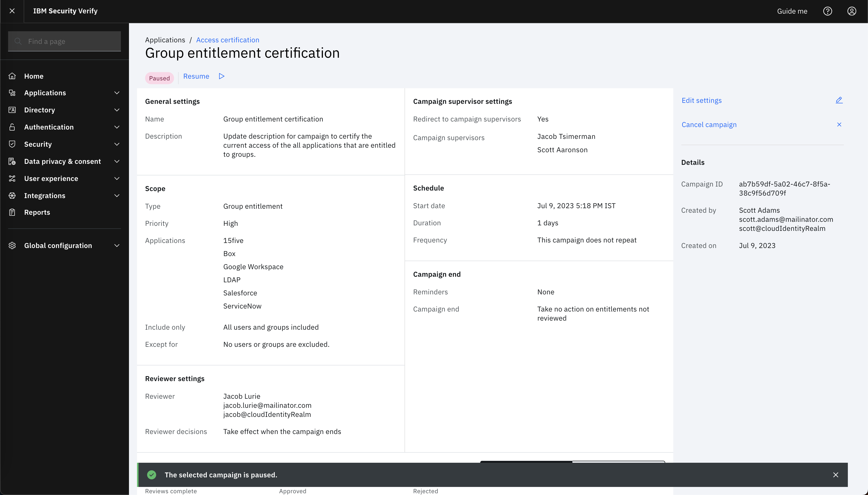Open the user profile avatar icon
Screen dimensions: 868x495
click(851, 11)
